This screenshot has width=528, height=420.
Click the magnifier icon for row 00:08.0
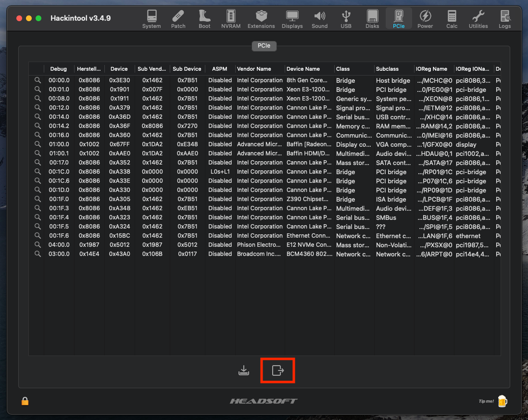(38, 98)
